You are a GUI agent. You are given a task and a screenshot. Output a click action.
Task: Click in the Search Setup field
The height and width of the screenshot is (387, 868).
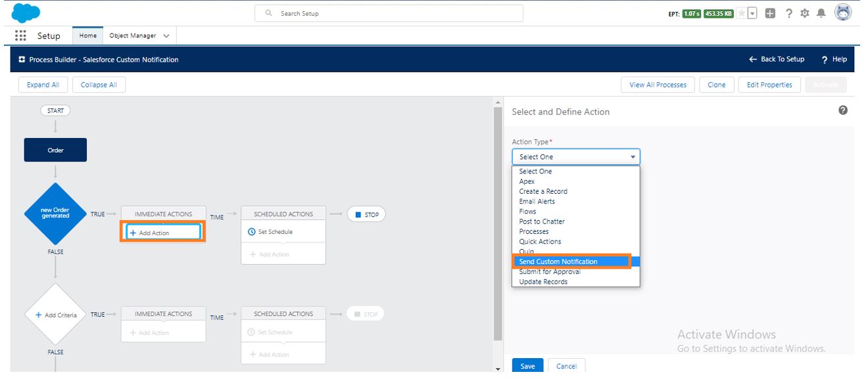[x=389, y=13]
